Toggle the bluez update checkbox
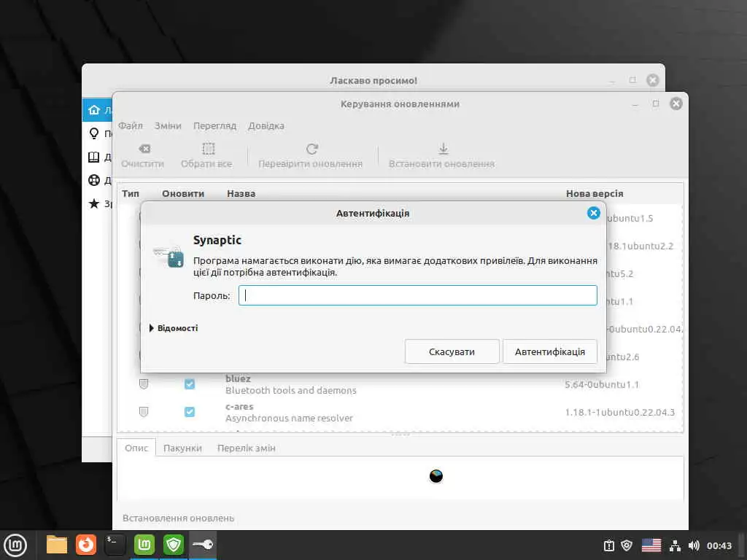The image size is (747, 560). (x=190, y=384)
